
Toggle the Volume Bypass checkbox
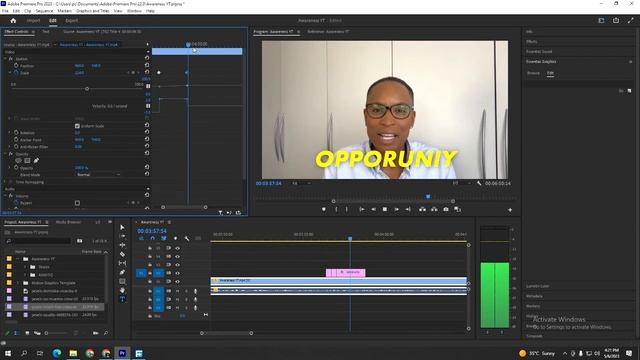click(x=77, y=203)
